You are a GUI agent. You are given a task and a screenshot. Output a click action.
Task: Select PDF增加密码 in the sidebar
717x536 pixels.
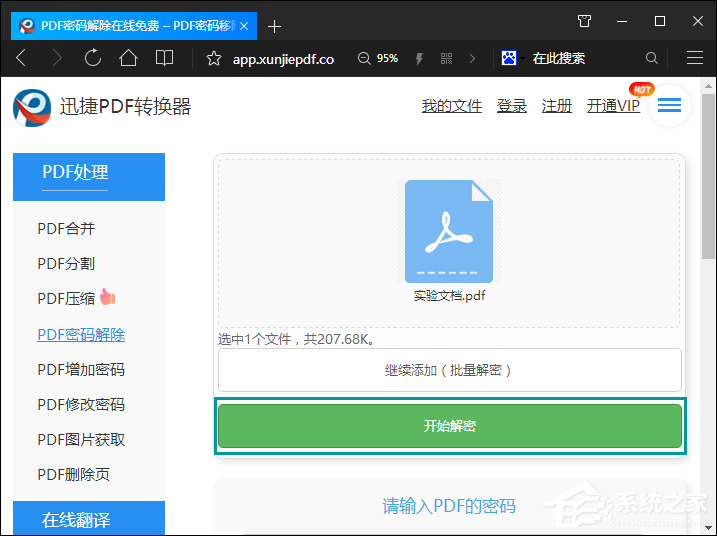point(81,369)
